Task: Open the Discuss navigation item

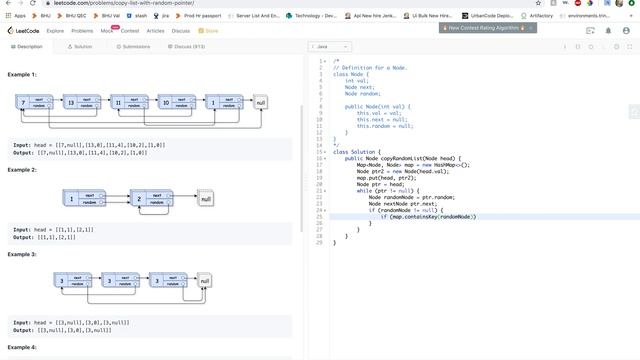Action: [181, 31]
